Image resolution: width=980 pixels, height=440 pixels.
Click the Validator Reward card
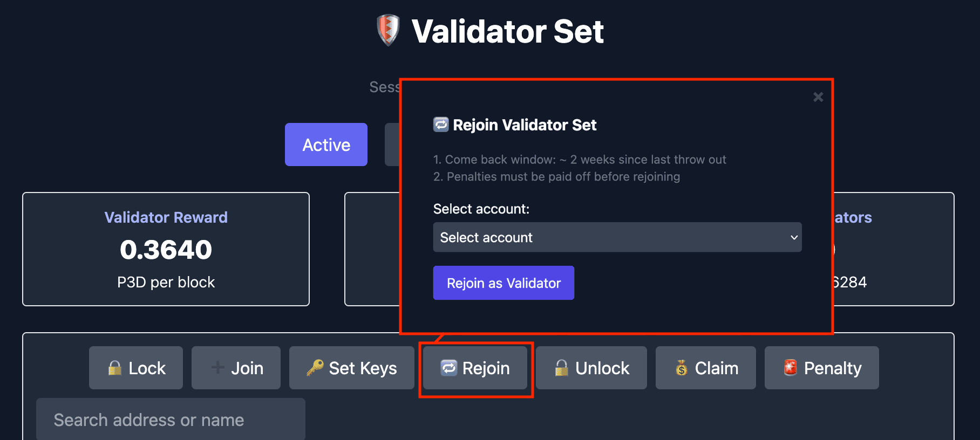click(166, 249)
